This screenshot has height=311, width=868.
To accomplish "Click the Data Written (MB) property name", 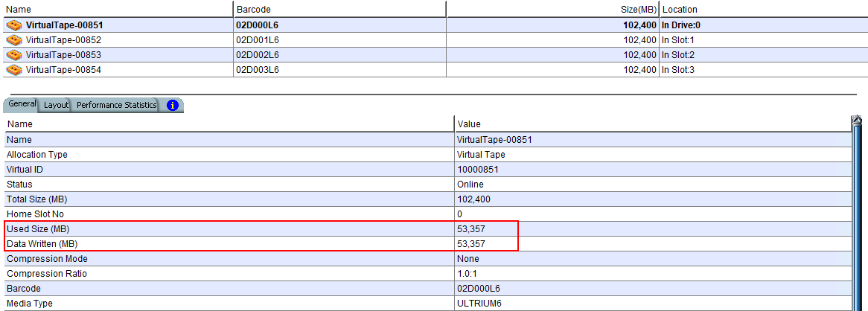I will [x=42, y=244].
